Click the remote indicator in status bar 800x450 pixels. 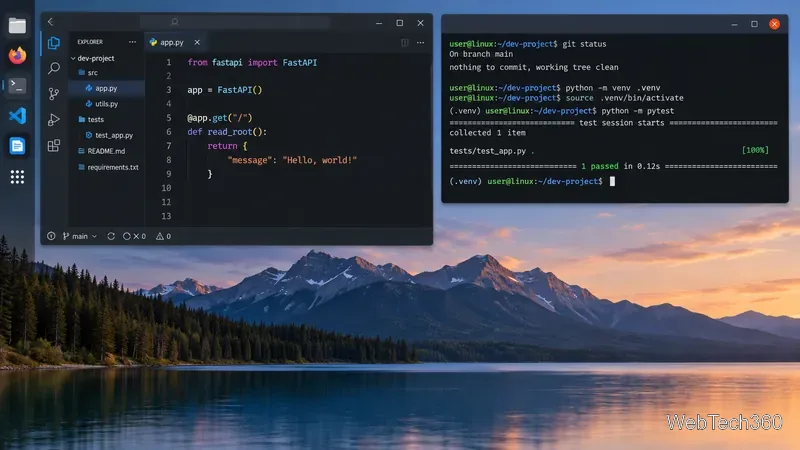(51, 236)
